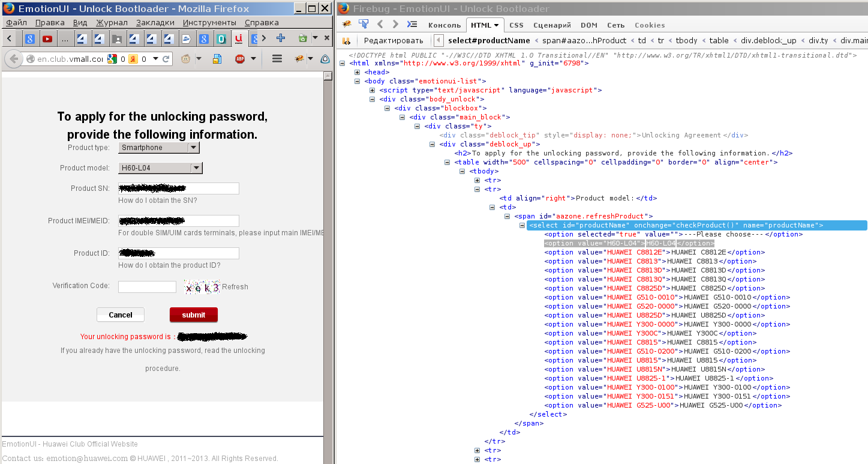Open the new tab plus button
This screenshot has width=868, height=464.
click(281, 38)
